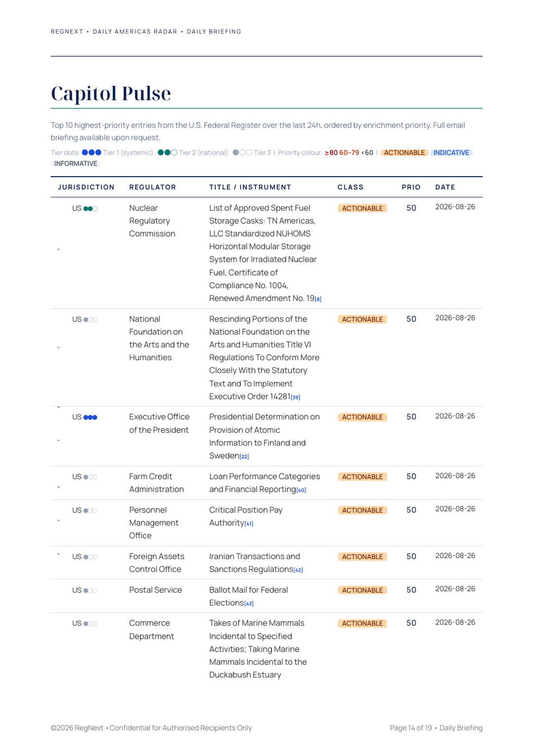Click tier dots in Foreign Assets Control row
This screenshot has height=756, width=534.
tap(90, 557)
